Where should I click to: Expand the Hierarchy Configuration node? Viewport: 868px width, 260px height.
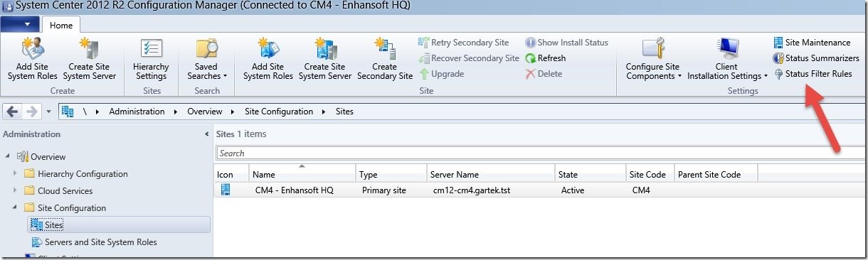16,174
